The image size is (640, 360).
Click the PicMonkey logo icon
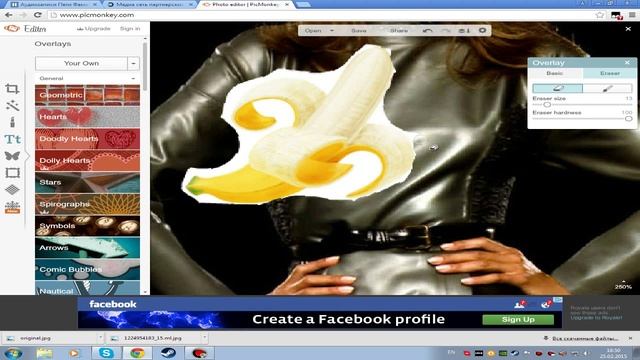11,28
